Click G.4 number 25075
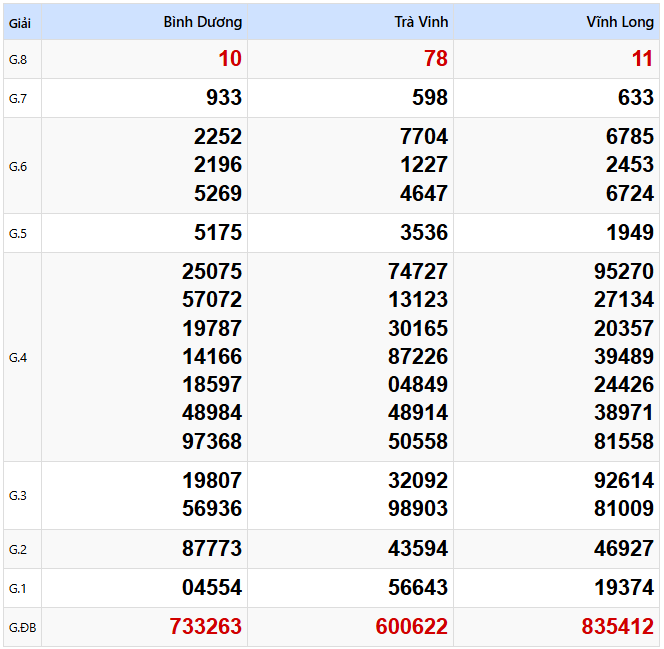The width and height of the screenshot is (664, 649). click(212, 272)
